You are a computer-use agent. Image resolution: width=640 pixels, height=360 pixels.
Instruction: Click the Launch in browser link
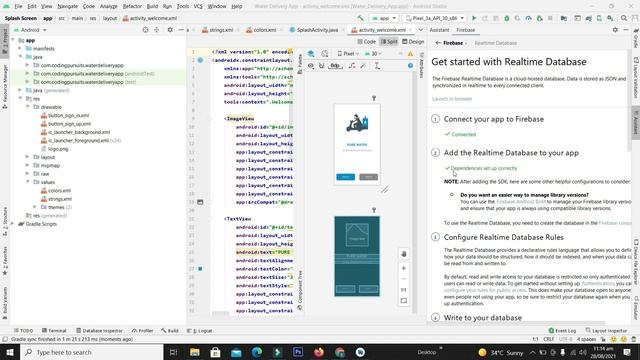click(x=452, y=99)
